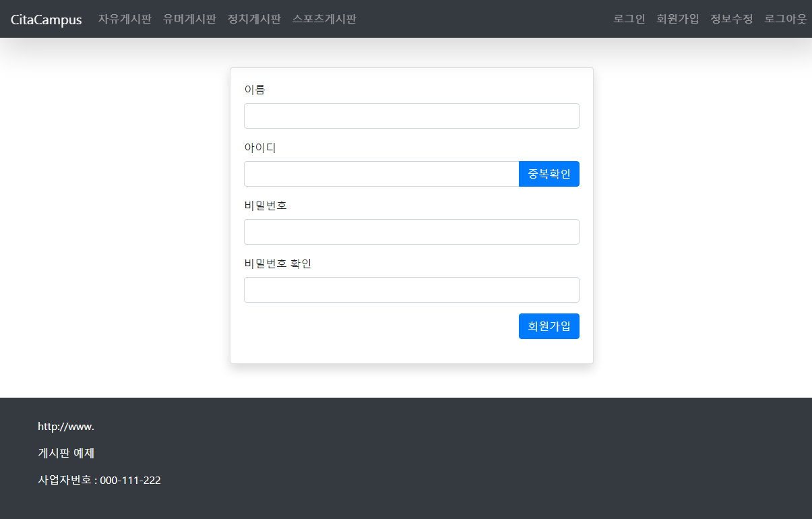Click 로그아웃 in the navigation bar

coord(784,20)
